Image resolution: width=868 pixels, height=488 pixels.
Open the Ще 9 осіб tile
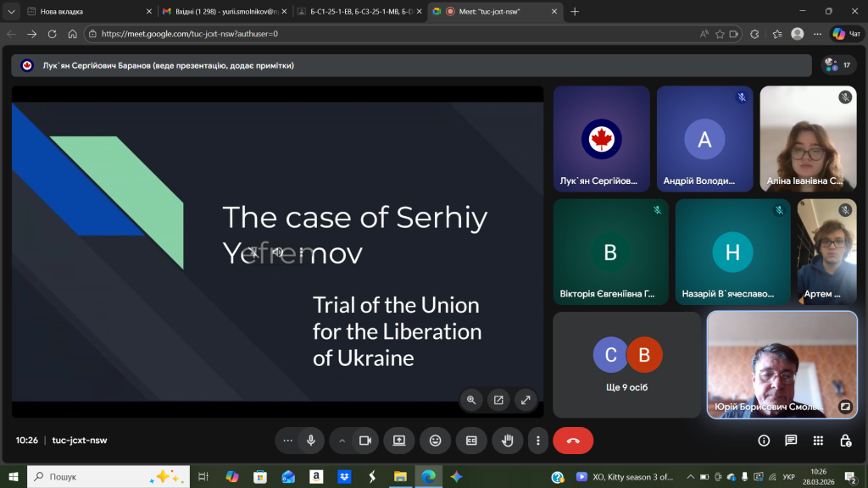point(626,364)
